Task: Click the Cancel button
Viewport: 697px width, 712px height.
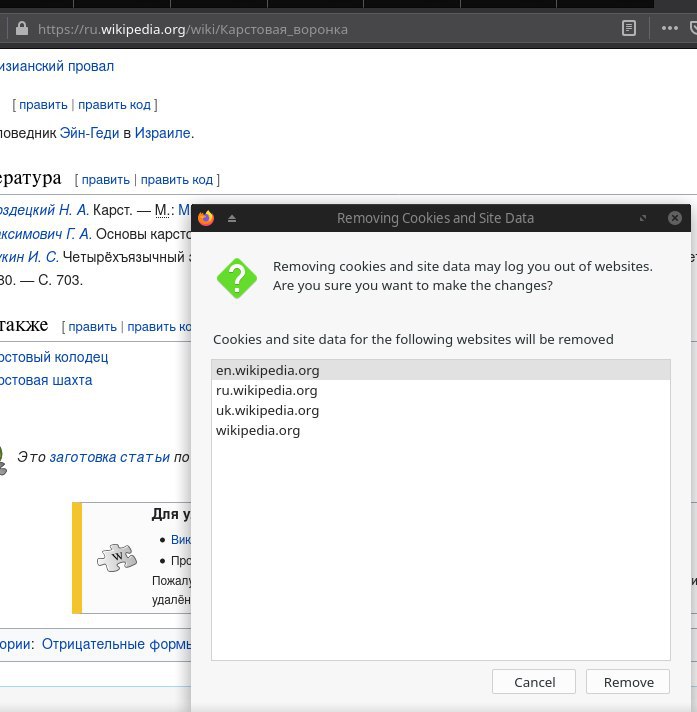Action: 534,682
